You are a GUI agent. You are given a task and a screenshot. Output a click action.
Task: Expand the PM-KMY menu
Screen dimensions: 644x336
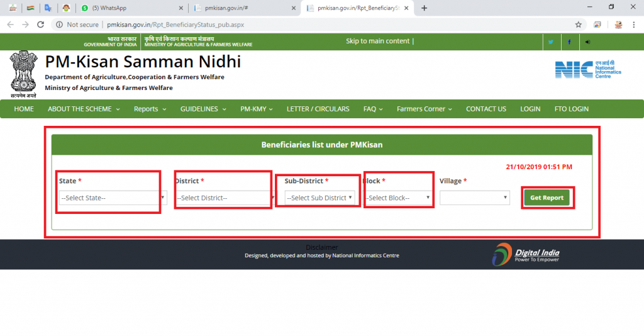click(x=257, y=109)
